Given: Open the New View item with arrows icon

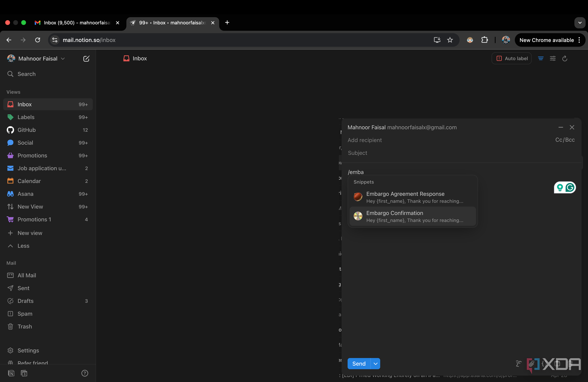Looking at the screenshot, I should click(48, 207).
